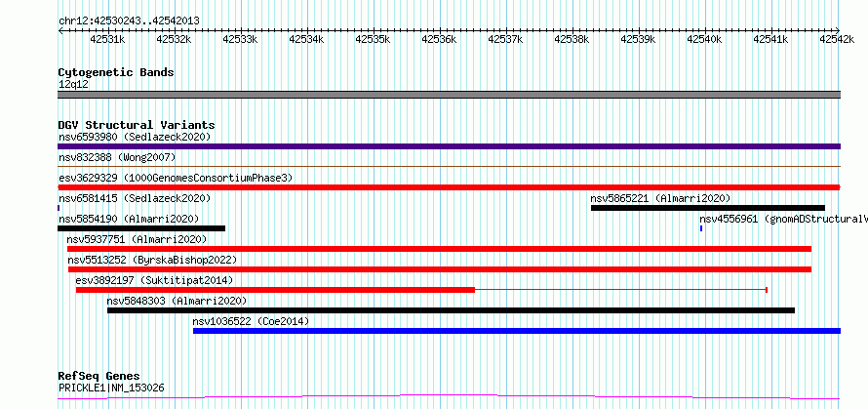The image size is (868, 409).
Task: Open variant label nsv4556961 gnomAD
Action: pyautogui.click(x=783, y=219)
